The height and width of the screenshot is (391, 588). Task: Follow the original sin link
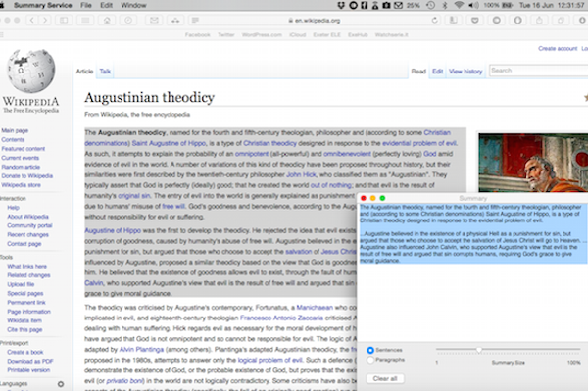tap(134, 196)
